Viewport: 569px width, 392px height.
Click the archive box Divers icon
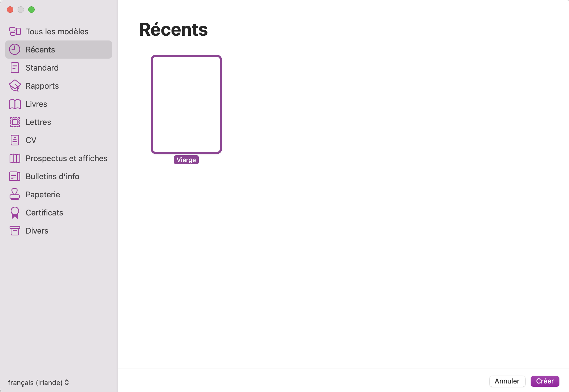pos(15,231)
